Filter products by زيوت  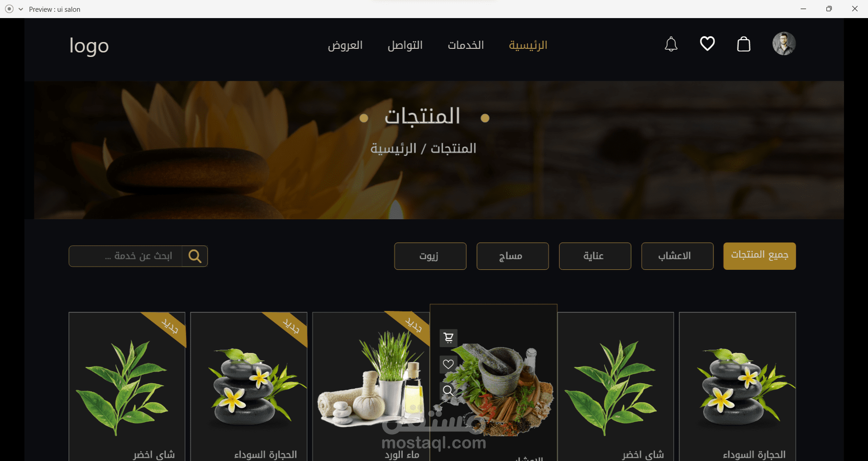(x=430, y=256)
